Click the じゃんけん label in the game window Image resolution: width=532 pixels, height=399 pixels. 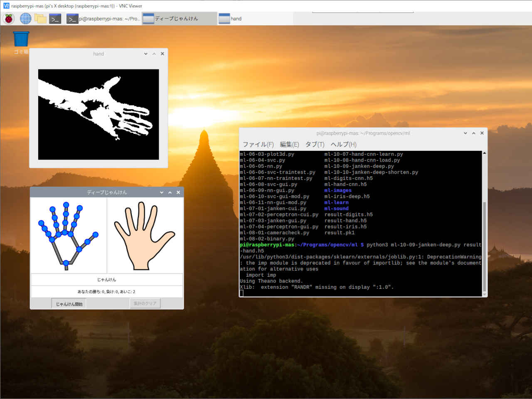107,279
